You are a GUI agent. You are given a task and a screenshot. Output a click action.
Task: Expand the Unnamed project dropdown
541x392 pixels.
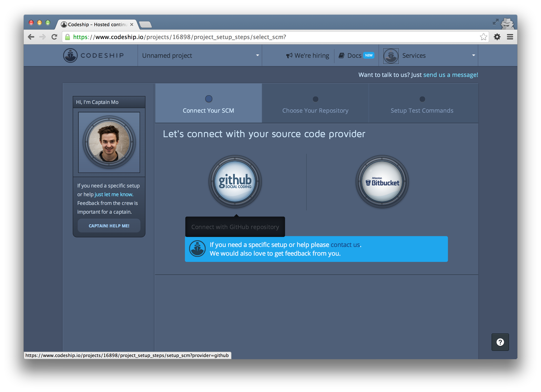click(x=257, y=55)
